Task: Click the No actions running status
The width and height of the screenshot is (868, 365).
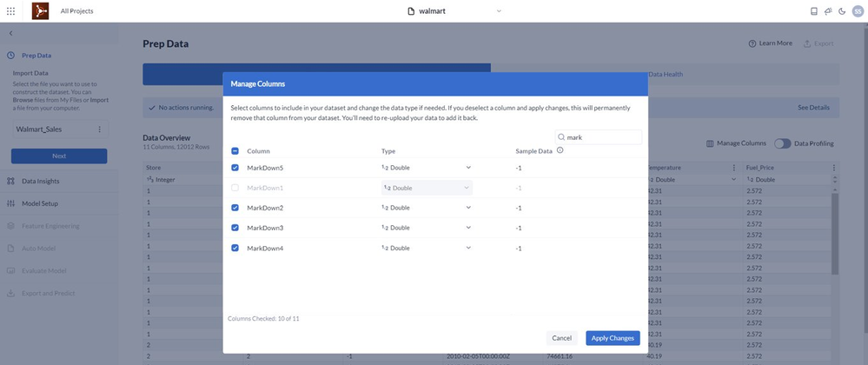Action: coord(181,108)
